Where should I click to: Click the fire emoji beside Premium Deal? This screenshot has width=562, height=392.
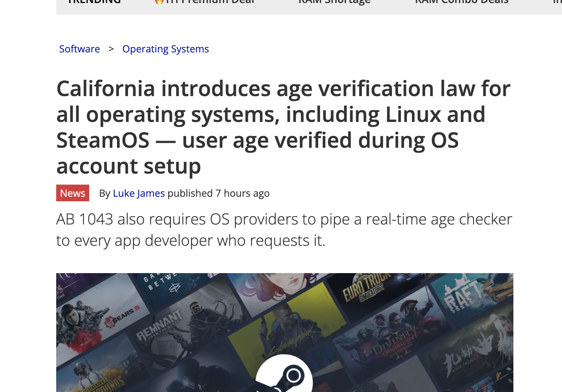[159, 2]
